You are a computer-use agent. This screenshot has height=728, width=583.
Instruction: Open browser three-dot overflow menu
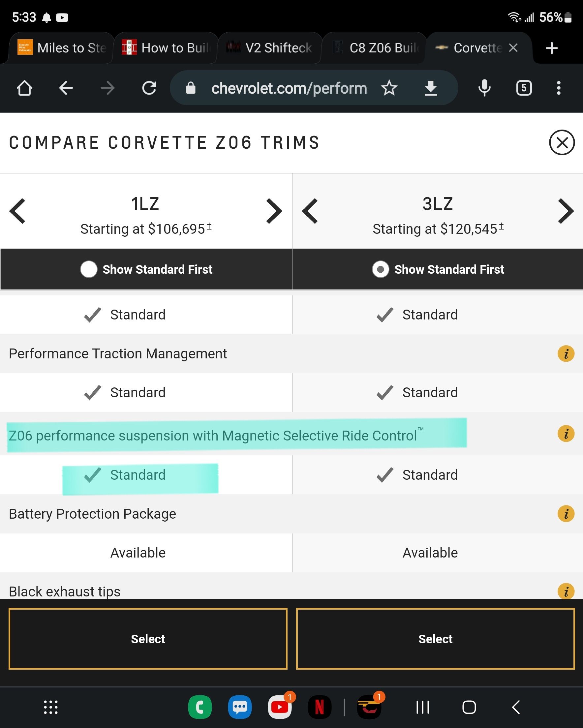(559, 88)
